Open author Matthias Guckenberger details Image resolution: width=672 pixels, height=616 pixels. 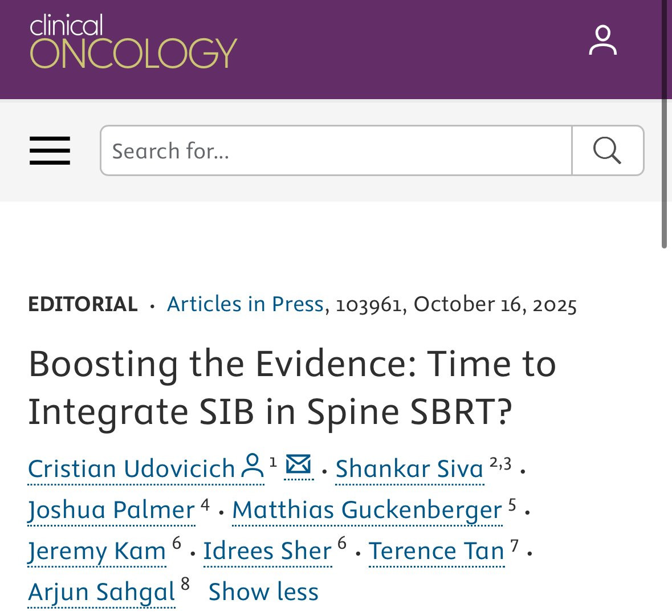click(367, 510)
